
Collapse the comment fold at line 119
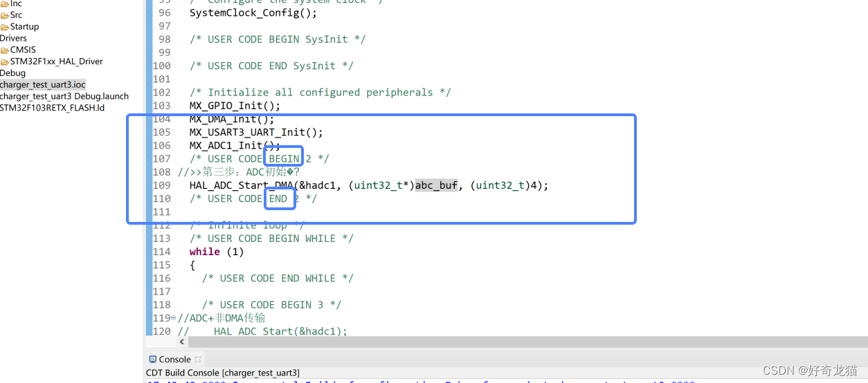173,318
